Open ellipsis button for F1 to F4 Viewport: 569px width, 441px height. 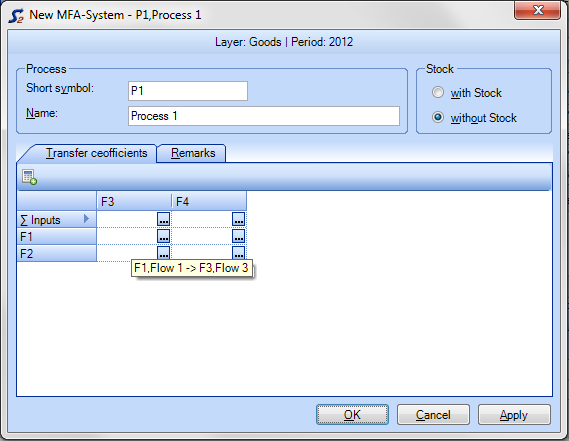pos(238,236)
